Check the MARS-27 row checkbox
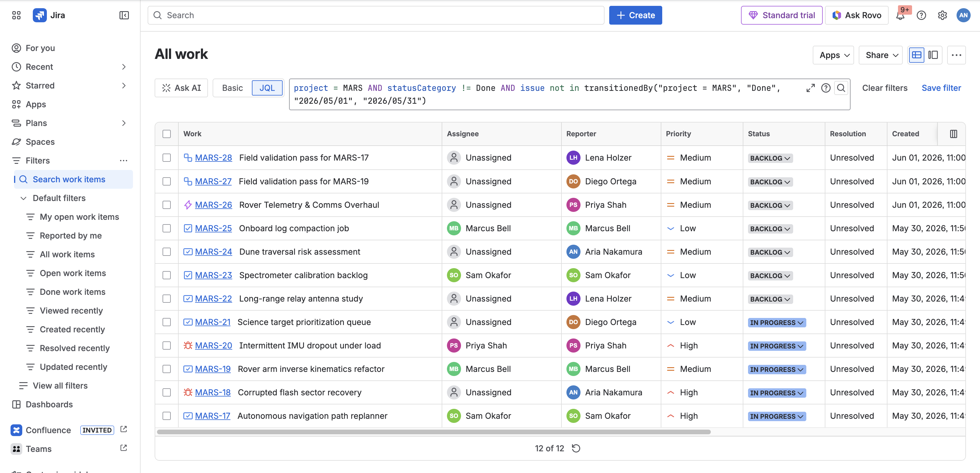The width and height of the screenshot is (980, 473). click(167, 181)
